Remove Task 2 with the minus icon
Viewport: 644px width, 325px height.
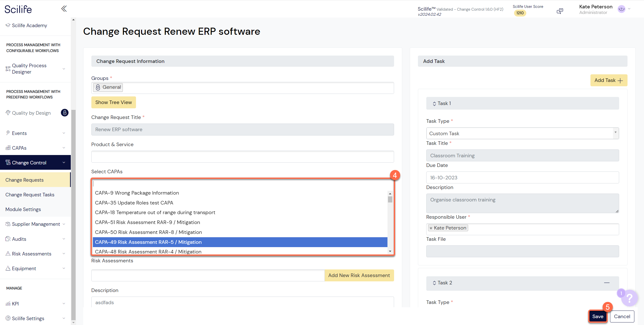tap(607, 283)
